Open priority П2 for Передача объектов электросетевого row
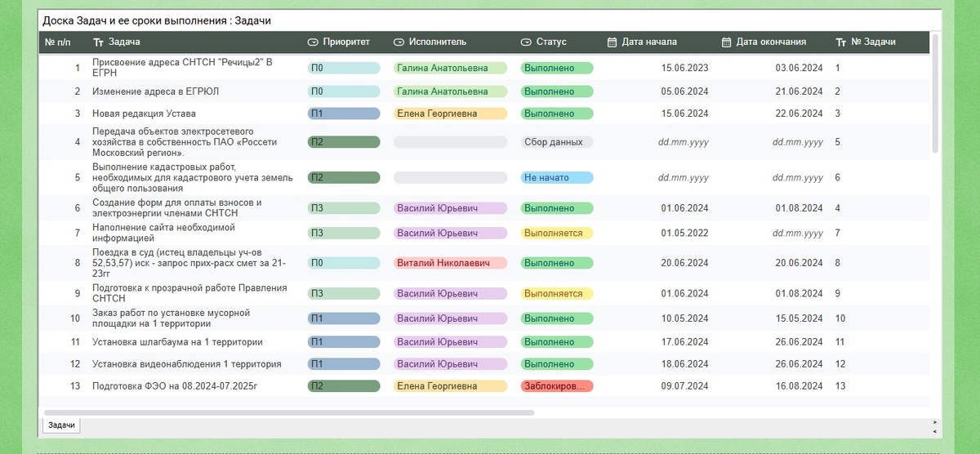The width and height of the screenshot is (980, 454). (344, 142)
